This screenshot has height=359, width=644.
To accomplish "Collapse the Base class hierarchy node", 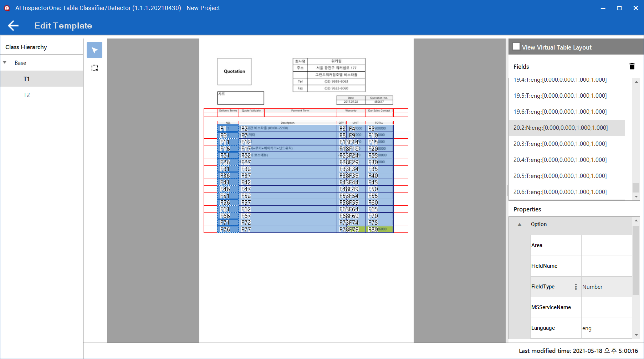I will (x=5, y=62).
